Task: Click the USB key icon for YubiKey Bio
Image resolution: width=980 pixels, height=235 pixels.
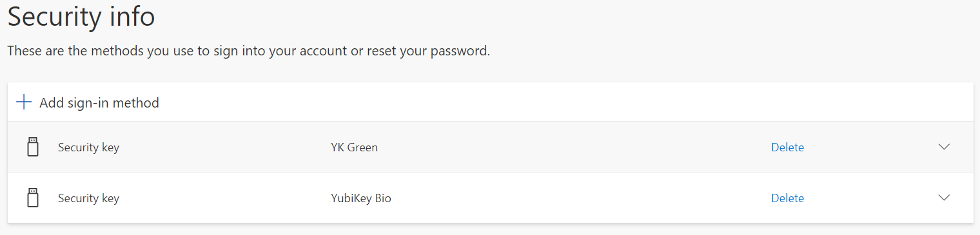Action: point(33,198)
